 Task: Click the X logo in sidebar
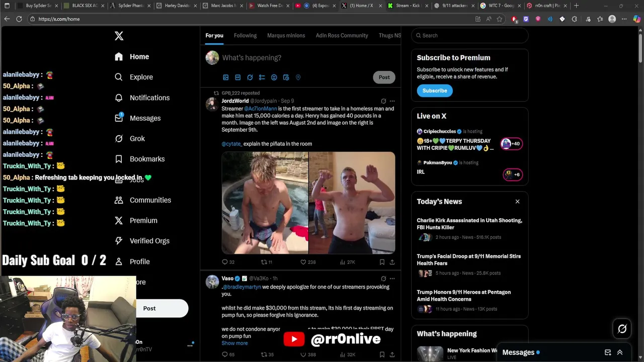click(x=119, y=36)
